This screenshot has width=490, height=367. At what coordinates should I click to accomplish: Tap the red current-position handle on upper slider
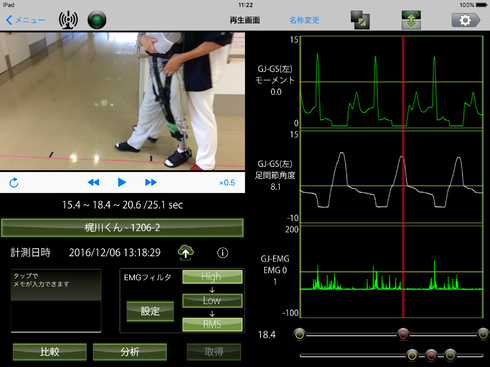click(403, 334)
